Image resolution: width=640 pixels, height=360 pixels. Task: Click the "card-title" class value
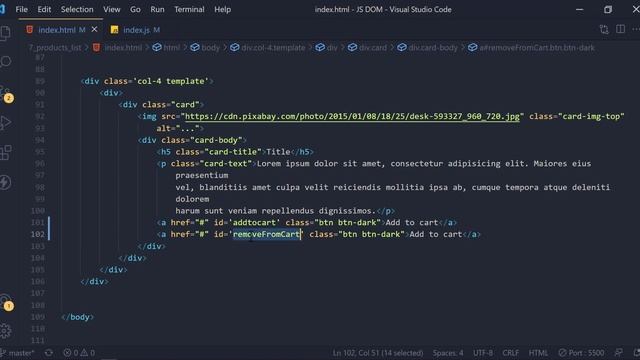click(x=233, y=152)
